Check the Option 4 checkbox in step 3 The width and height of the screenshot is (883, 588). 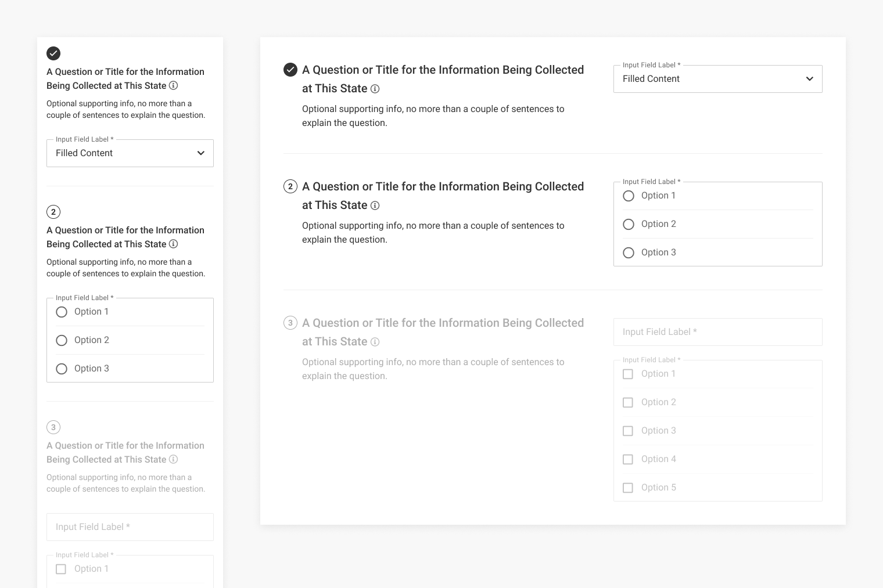tap(628, 459)
